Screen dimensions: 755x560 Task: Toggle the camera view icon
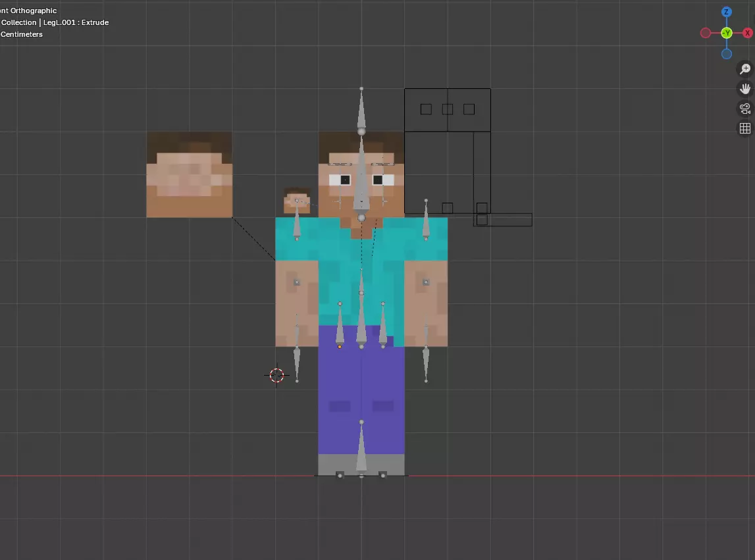click(x=745, y=109)
